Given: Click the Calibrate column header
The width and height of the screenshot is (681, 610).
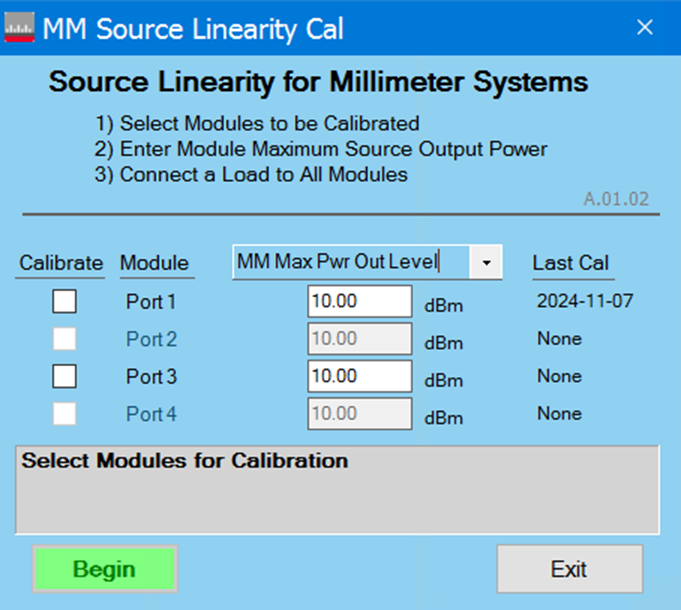Looking at the screenshot, I should (x=61, y=263).
